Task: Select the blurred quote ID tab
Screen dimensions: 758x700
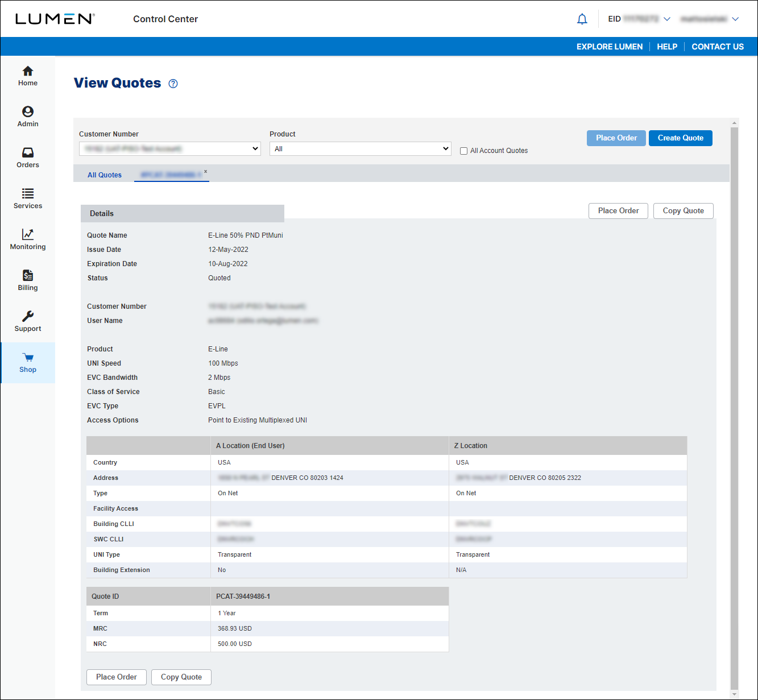Action: click(171, 175)
